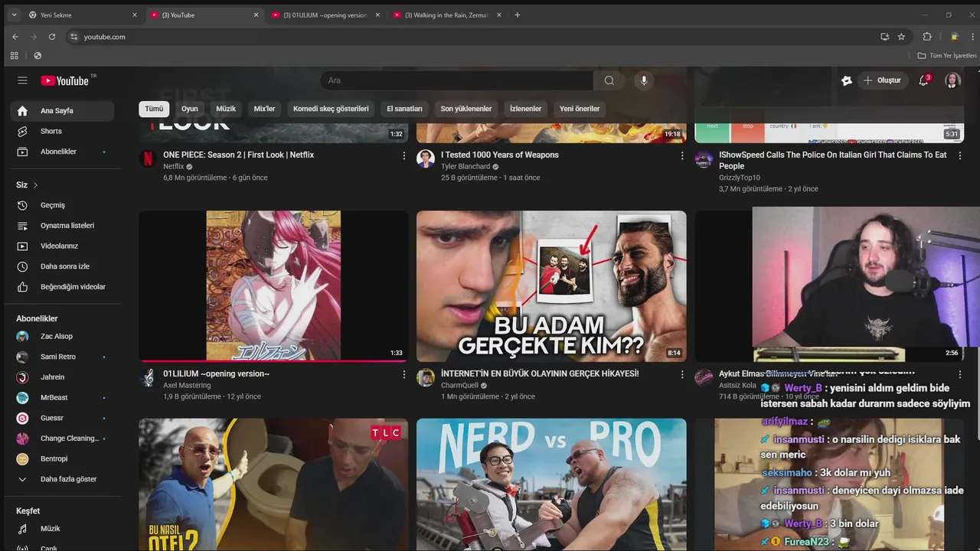Open CharmQuell channel avatar
The image size is (980, 551).
426,377
